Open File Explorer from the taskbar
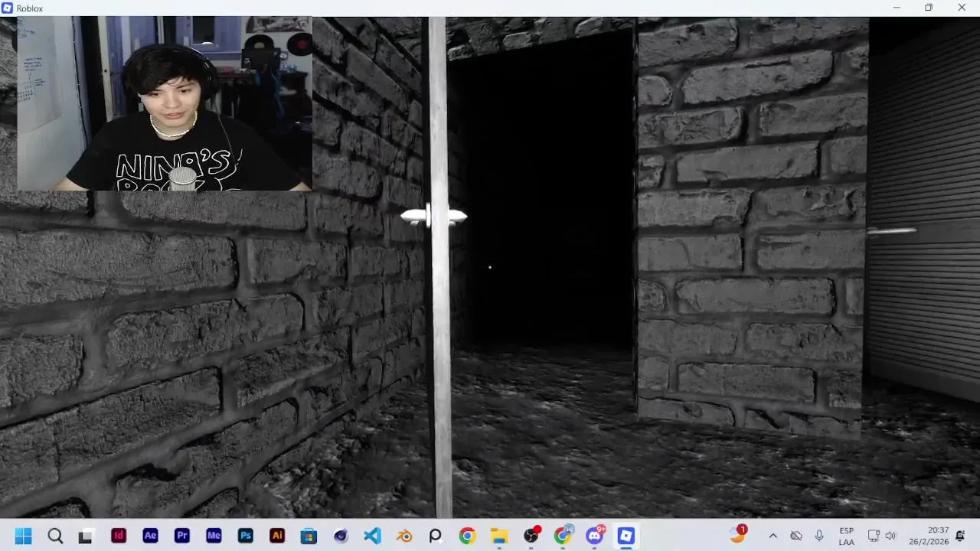This screenshot has width=980, height=551. (x=499, y=536)
